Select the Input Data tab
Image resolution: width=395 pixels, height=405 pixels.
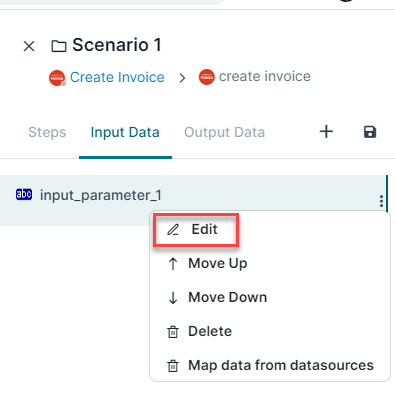(x=125, y=132)
